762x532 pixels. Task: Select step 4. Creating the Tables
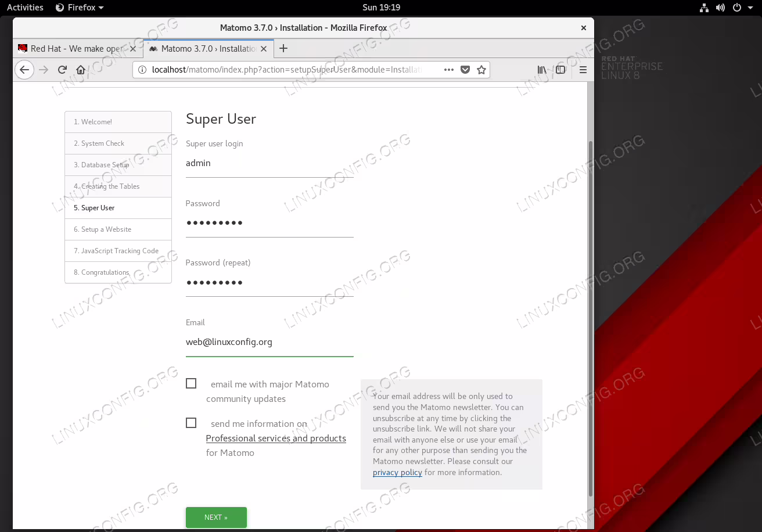118,186
